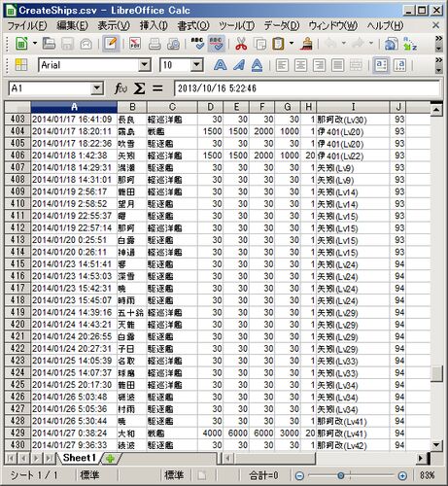This screenshot has height=486, width=448.
Task: Click the Email document icon
Action: [86, 44]
